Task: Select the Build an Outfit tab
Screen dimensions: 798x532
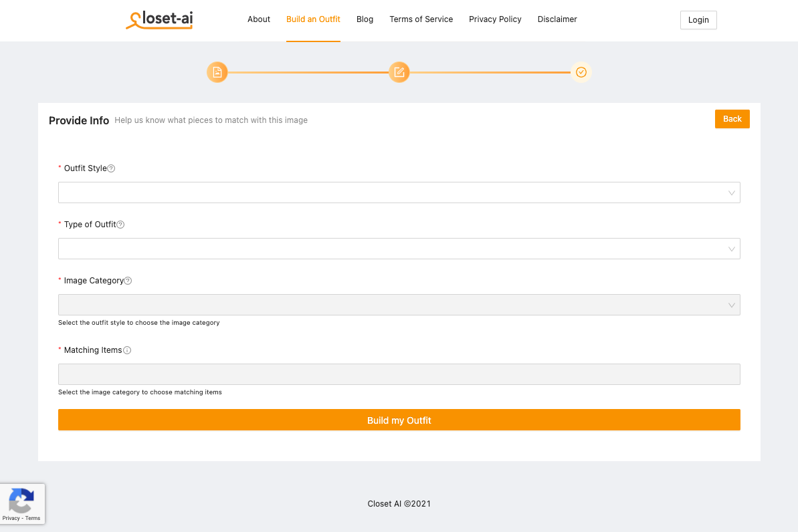Action: pos(313,19)
